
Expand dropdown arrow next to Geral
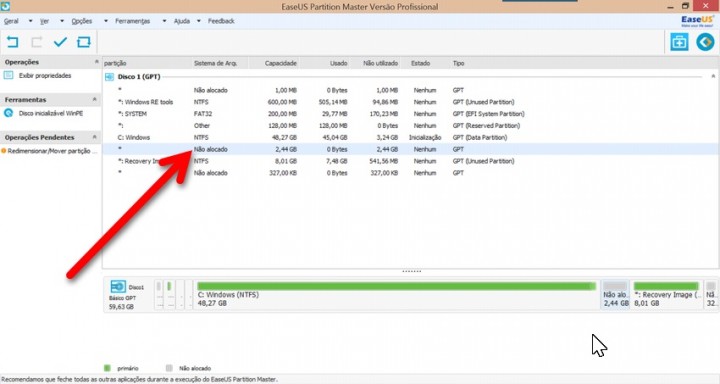pyautogui.click(x=30, y=21)
